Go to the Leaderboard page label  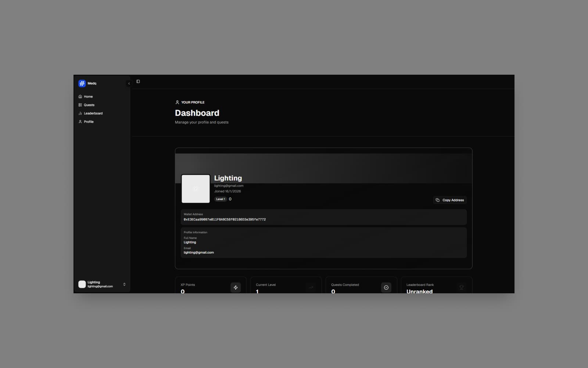(x=93, y=113)
